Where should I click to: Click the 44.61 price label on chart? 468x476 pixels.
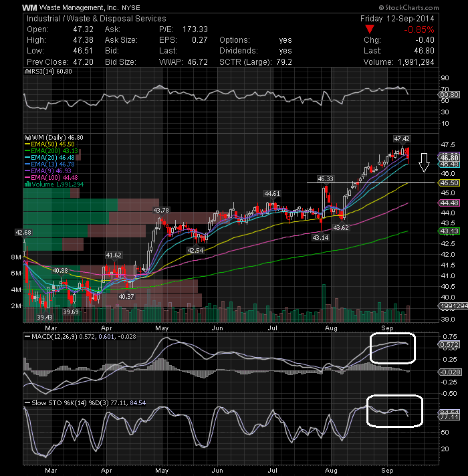pos(272,194)
